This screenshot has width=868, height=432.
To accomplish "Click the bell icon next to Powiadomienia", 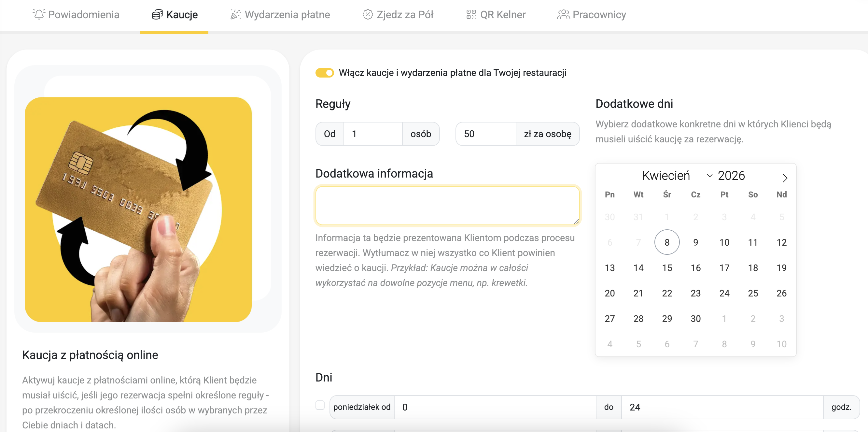I will click(39, 15).
